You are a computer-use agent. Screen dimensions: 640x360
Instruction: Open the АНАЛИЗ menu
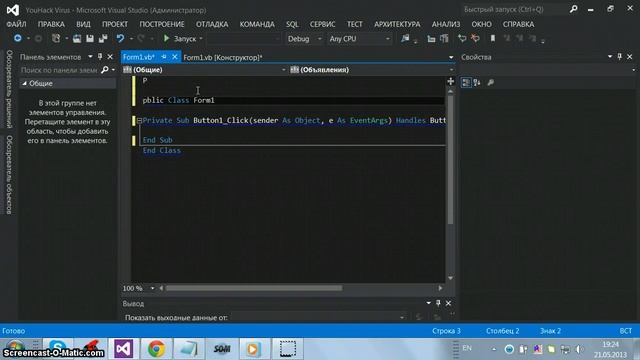click(x=446, y=24)
